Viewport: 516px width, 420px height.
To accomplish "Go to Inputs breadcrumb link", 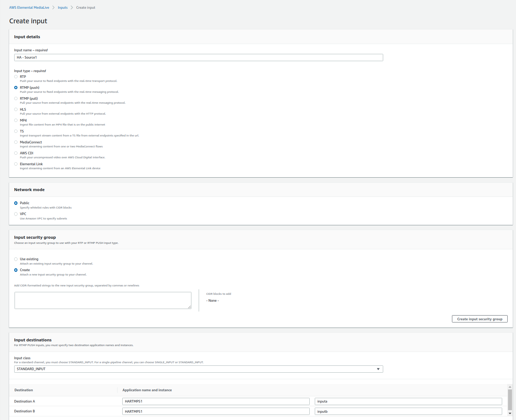I will (63, 8).
